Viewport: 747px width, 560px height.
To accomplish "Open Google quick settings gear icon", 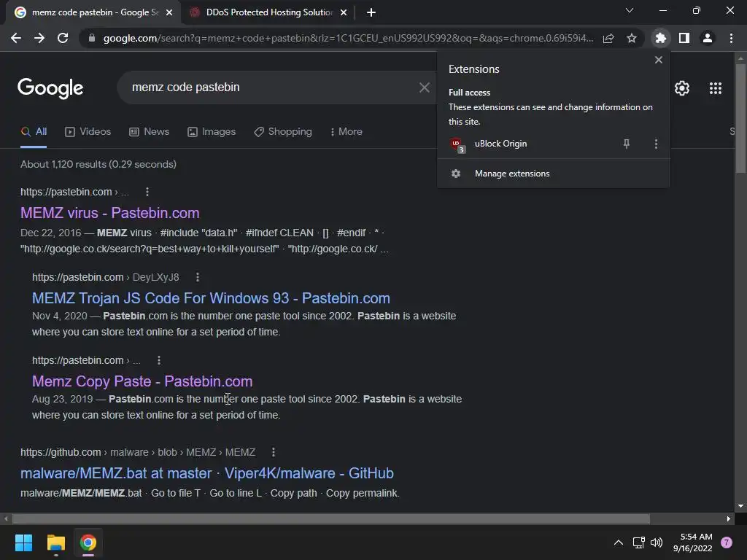I will 682,88.
